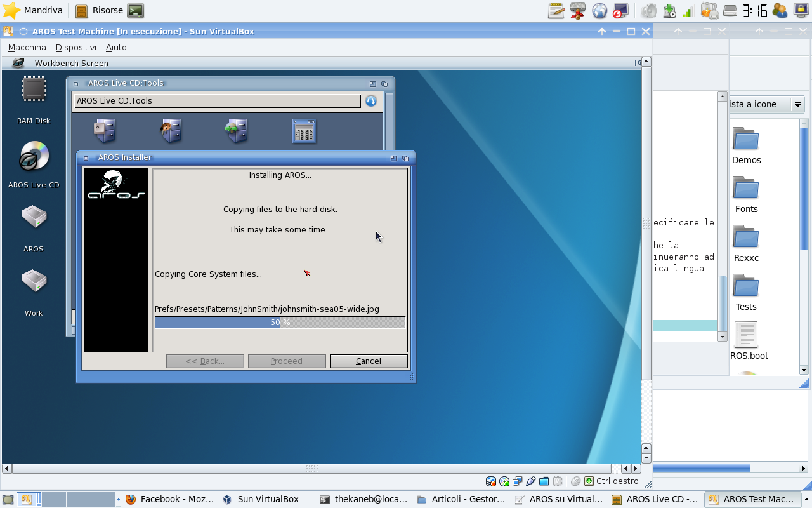Click the globe web browser icon in top panel
The height and width of the screenshot is (508, 812).
click(599, 10)
